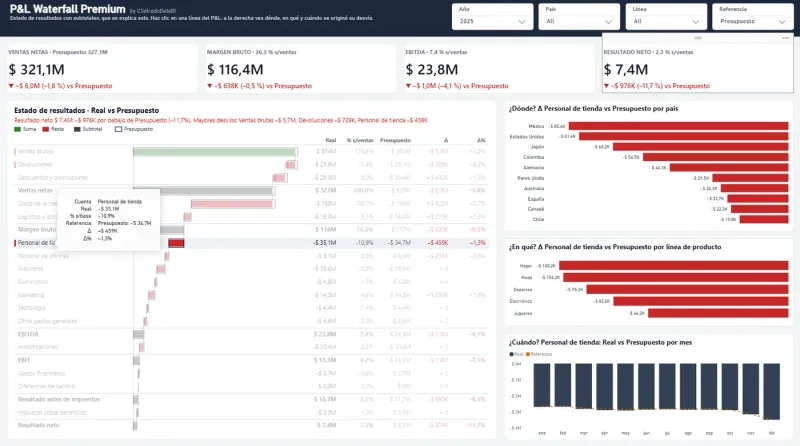Viewport: 800px width, 446px height.
Task: Click the dark Subtotal legend icon
Action: click(x=77, y=129)
